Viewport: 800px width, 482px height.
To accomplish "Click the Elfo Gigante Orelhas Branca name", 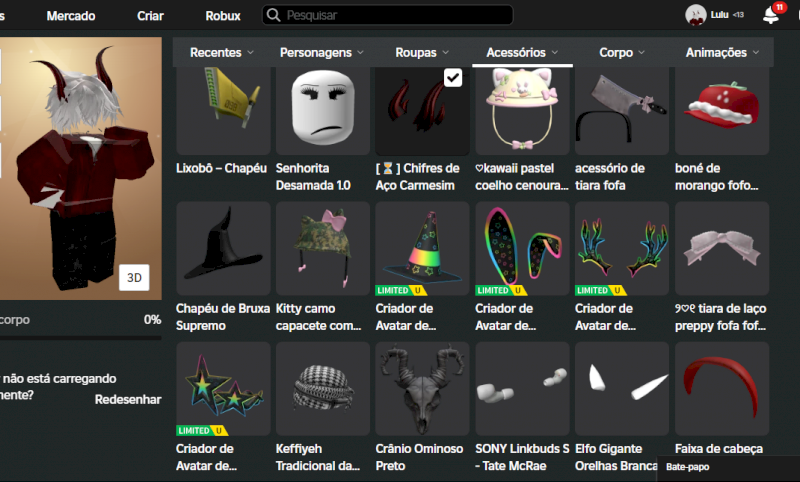I will pos(616,457).
